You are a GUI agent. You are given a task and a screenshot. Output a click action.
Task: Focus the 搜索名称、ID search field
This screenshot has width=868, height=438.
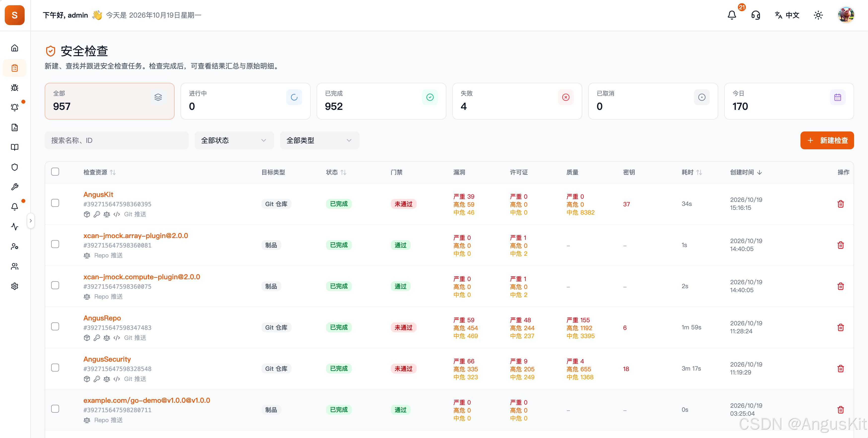point(117,140)
